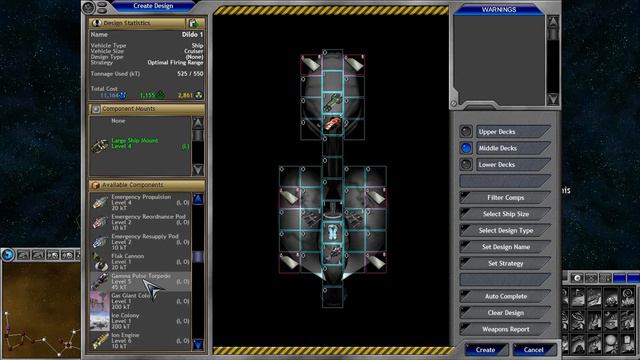Click the Optimal Firing Range strategy value
Screen dimensions: 640x360
tap(175, 62)
